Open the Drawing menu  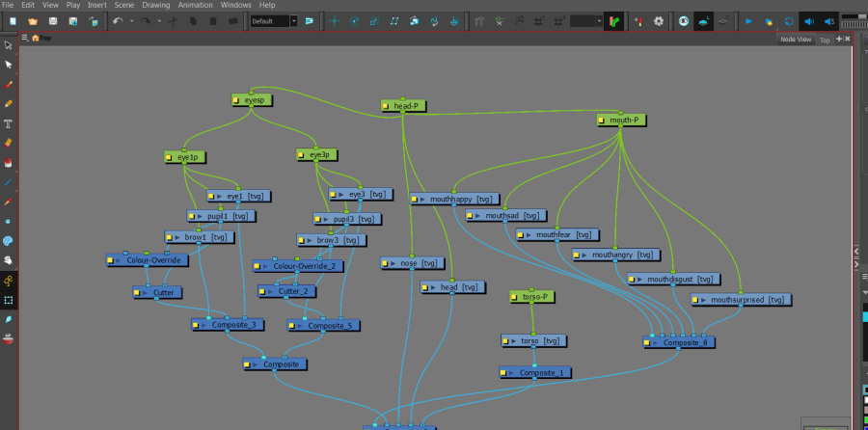(156, 5)
